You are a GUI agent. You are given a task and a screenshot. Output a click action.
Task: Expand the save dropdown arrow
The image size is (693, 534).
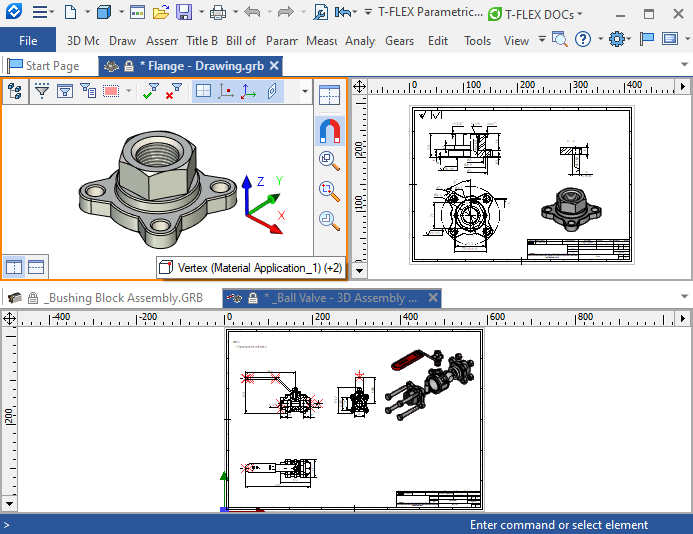pyautogui.click(x=201, y=12)
